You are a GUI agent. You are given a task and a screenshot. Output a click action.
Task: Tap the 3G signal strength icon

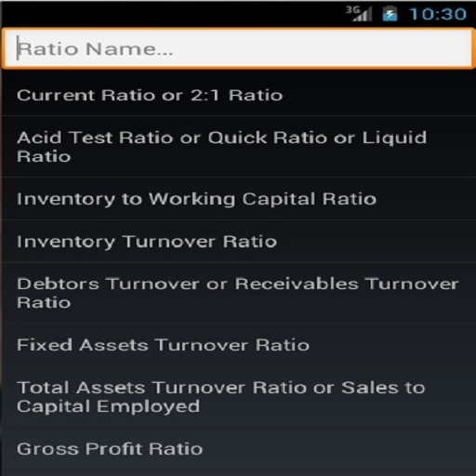pyautogui.click(x=359, y=14)
